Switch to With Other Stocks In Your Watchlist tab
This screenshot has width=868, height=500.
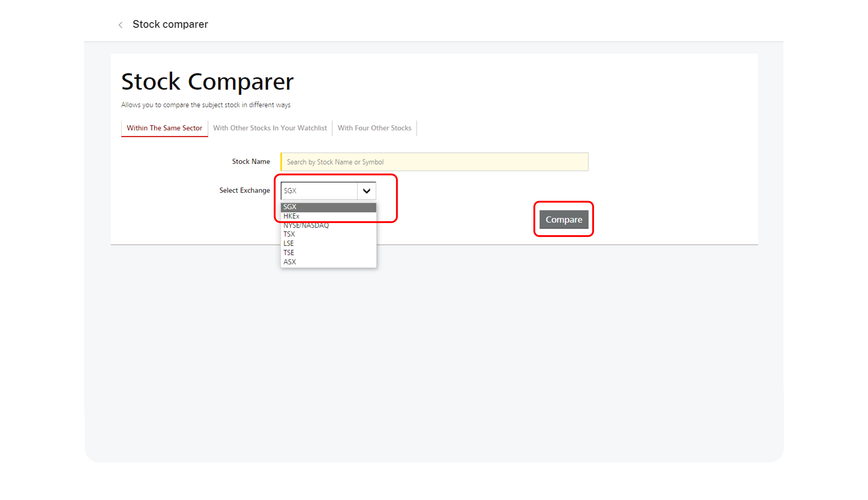(x=270, y=128)
